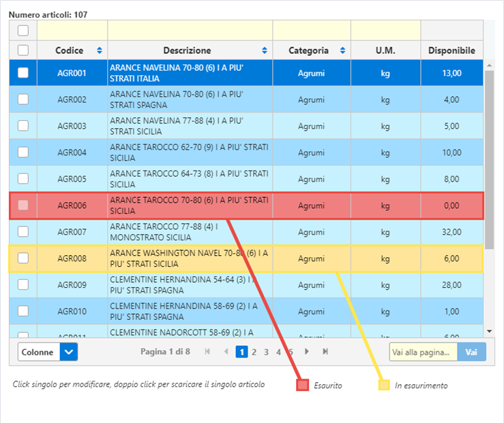Screen dimensions: 504x423
Task: Toggle select-all checkbox in header
Action: pos(23,50)
